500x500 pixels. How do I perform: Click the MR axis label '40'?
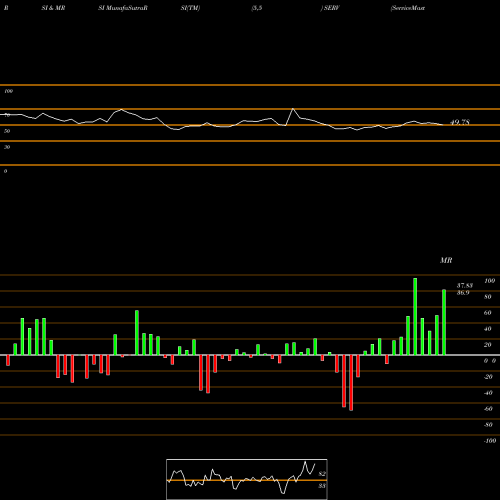pyautogui.click(x=488, y=329)
